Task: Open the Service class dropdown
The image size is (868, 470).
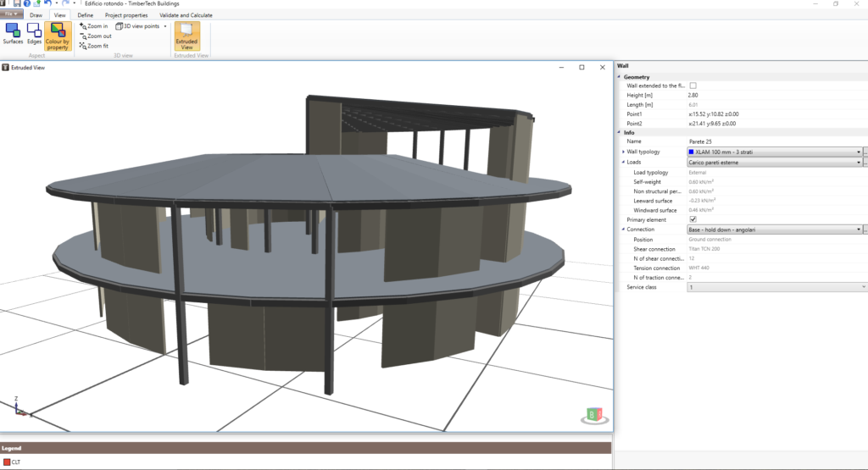Action: [x=863, y=287]
